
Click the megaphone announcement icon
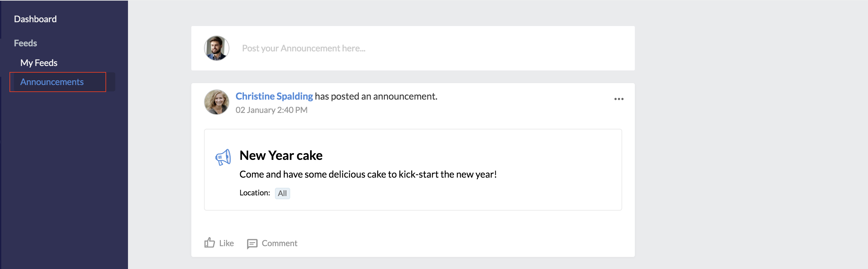click(223, 157)
